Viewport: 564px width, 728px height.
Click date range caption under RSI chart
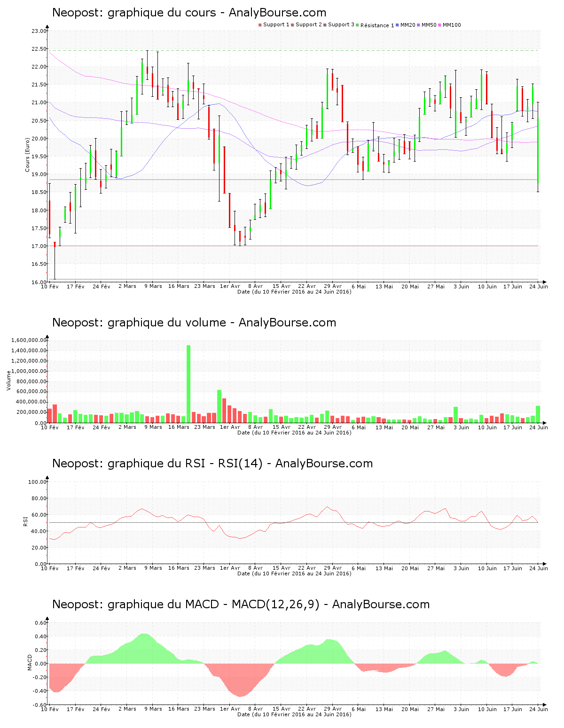tap(294, 573)
